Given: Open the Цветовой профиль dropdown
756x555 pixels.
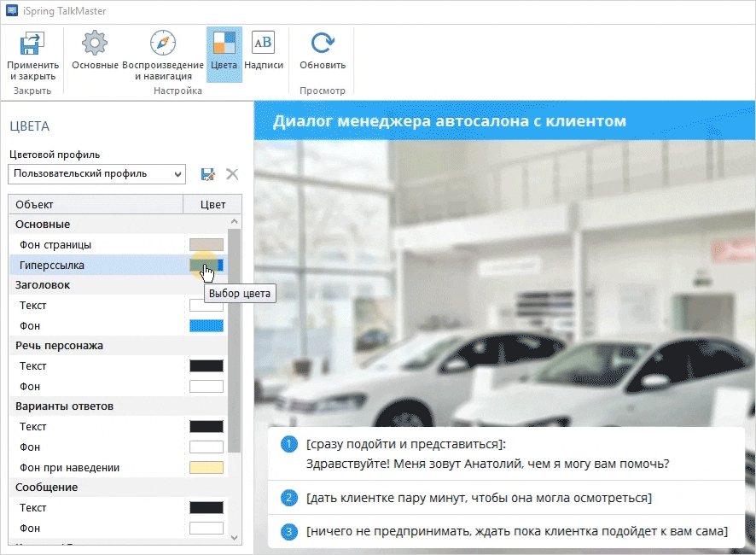Looking at the screenshot, I should pyautogui.click(x=97, y=173).
